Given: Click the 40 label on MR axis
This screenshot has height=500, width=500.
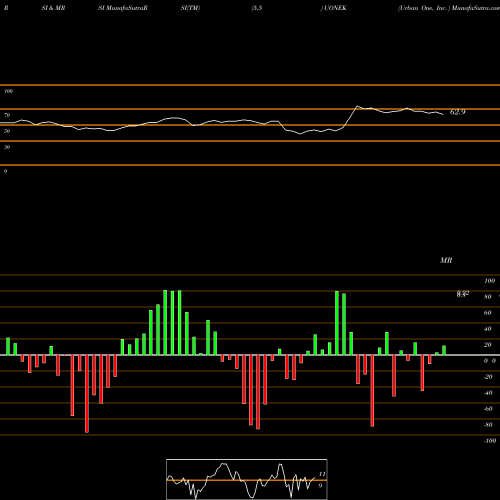Looking at the screenshot, I should 488,329.
